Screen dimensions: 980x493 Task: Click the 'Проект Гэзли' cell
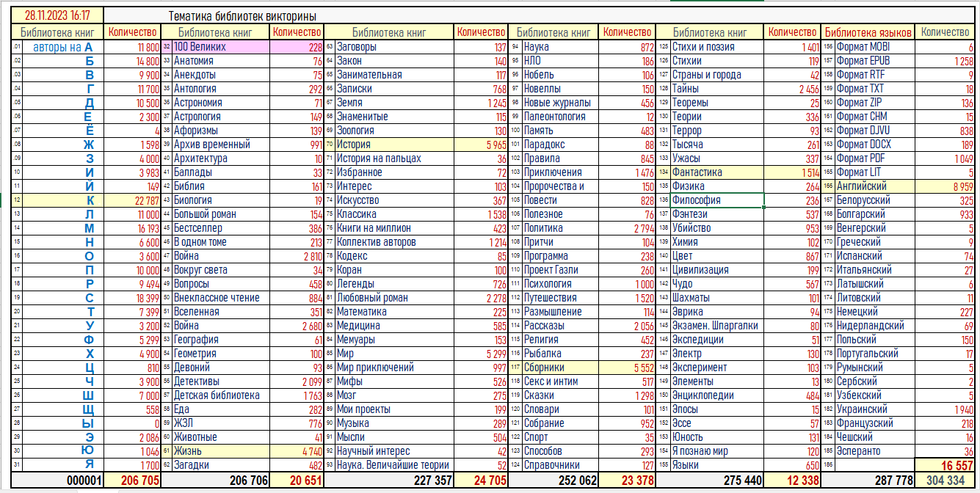click(x=561, y=270)
